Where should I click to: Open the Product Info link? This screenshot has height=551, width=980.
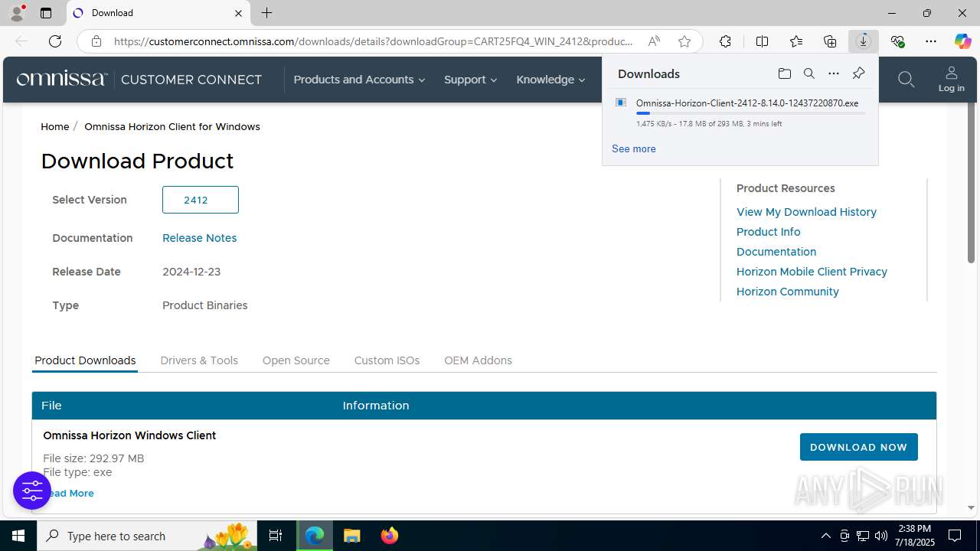point(768,232)
